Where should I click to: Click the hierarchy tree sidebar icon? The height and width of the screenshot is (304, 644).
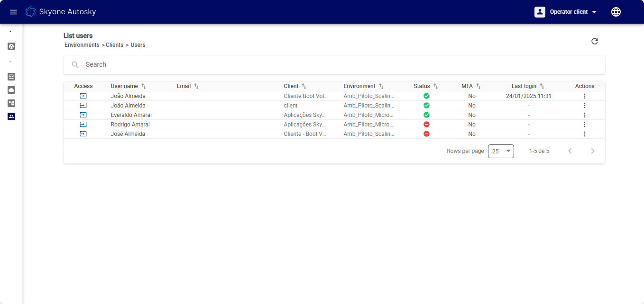click(x=11, y=103)
